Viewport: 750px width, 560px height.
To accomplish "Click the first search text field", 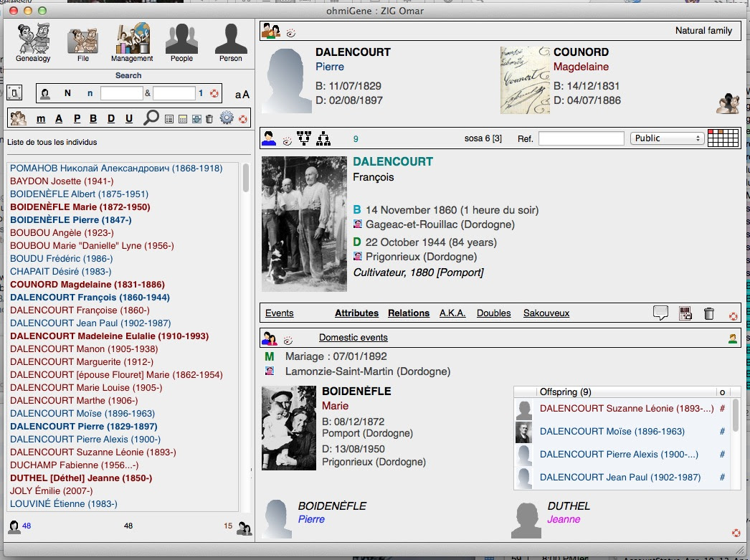I will coord(121,93).
